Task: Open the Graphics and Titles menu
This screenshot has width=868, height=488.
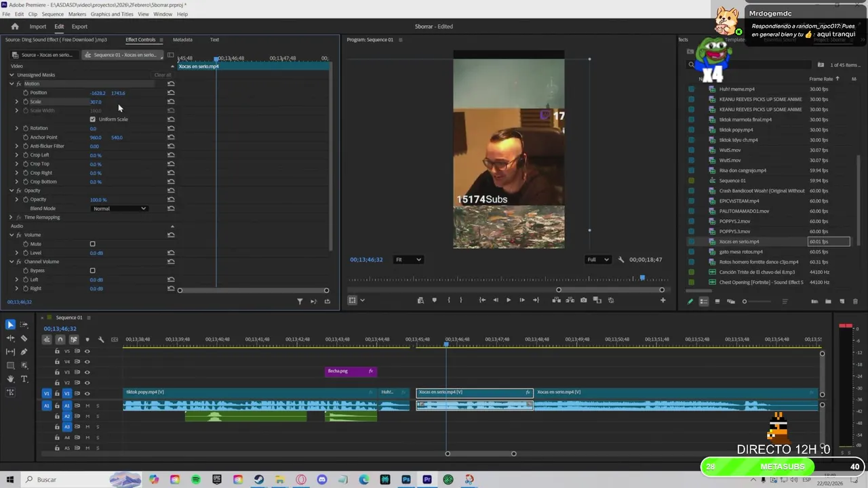Action: (x=112, y=14)
